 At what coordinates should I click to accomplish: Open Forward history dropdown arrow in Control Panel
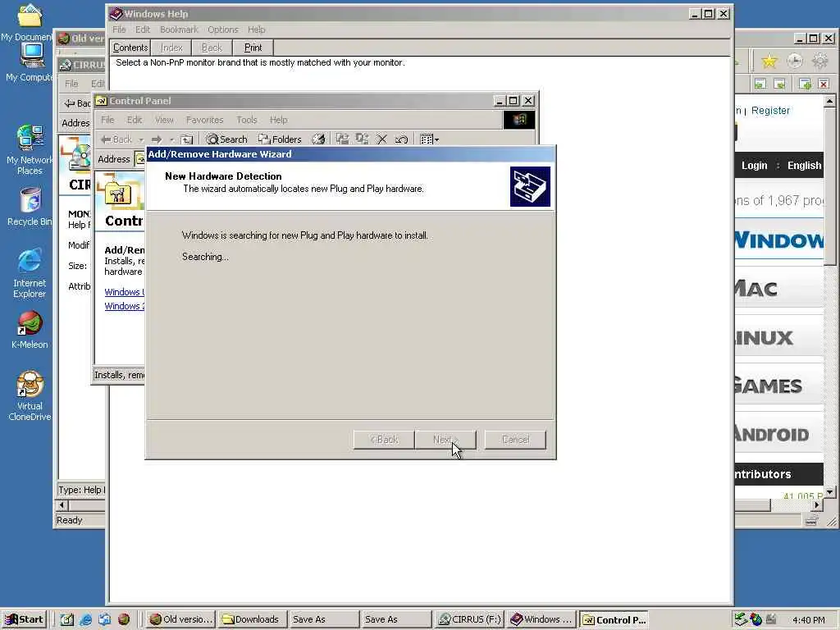click(x=172, y=139)
